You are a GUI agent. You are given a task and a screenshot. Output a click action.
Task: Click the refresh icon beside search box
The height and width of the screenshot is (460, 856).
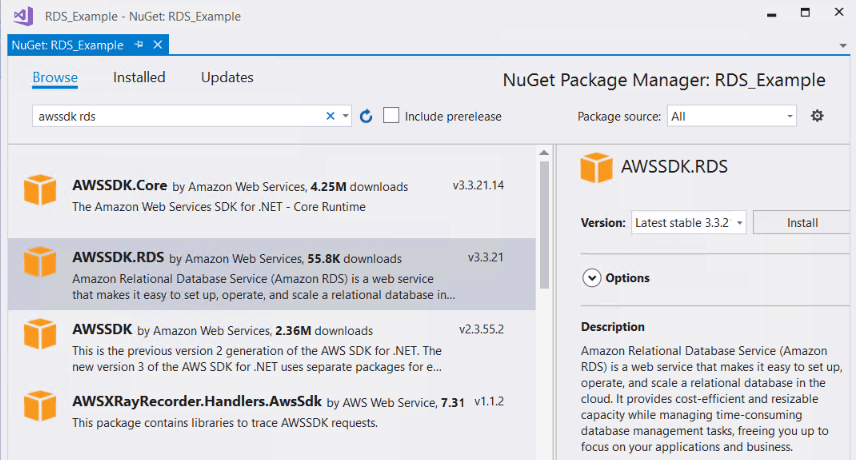[366, 117]
